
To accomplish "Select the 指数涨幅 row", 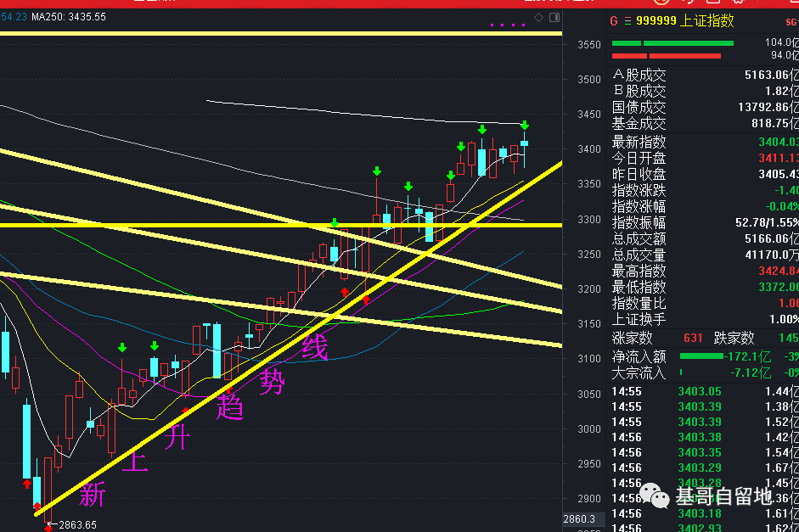I will click(x=706, y=207).
